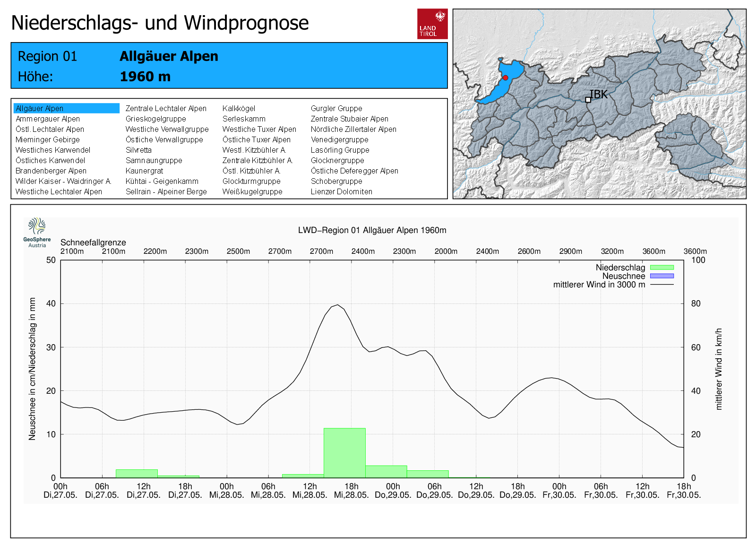Open Silvretta region
The height and width of the screenshot is (545, 756).
(138, 150)
